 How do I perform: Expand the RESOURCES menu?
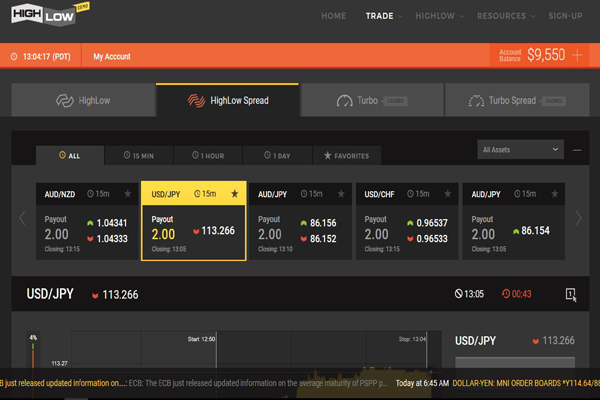[x=506, y=16]
